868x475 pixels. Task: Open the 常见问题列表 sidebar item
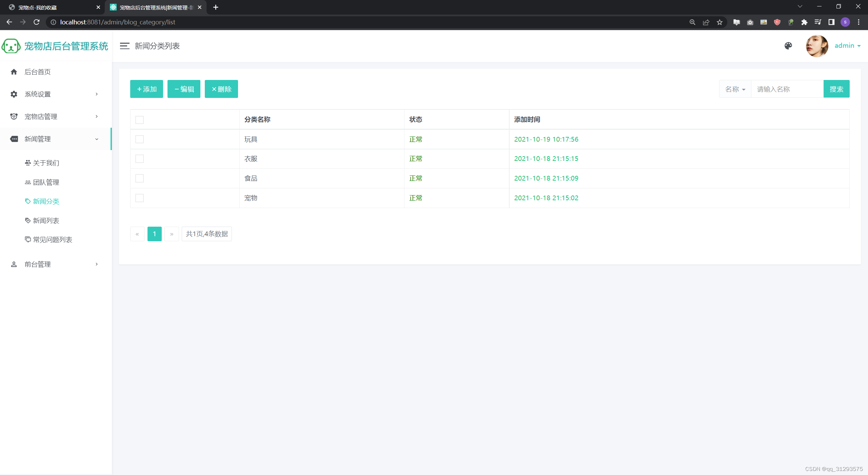pyautogui.click(x=52, y=240)
